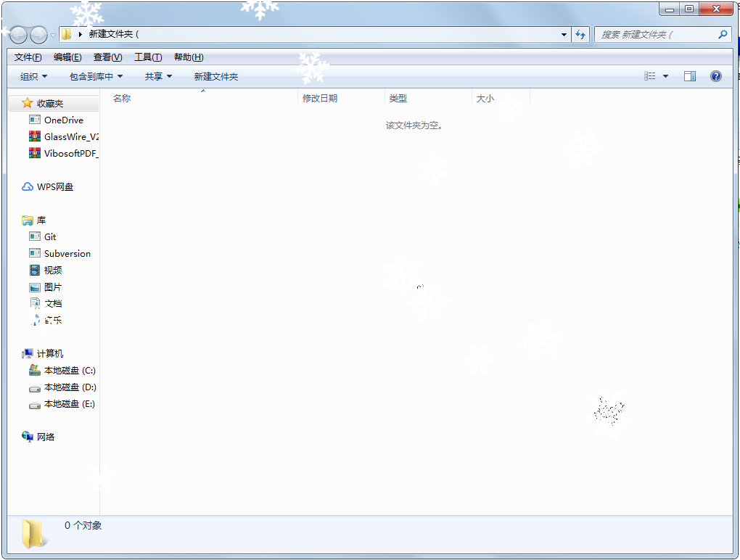Click the 新建文件夹 ( breadcrumb in address bar
Viewport: 740px width, 560px height.
(x=114, y=34)
